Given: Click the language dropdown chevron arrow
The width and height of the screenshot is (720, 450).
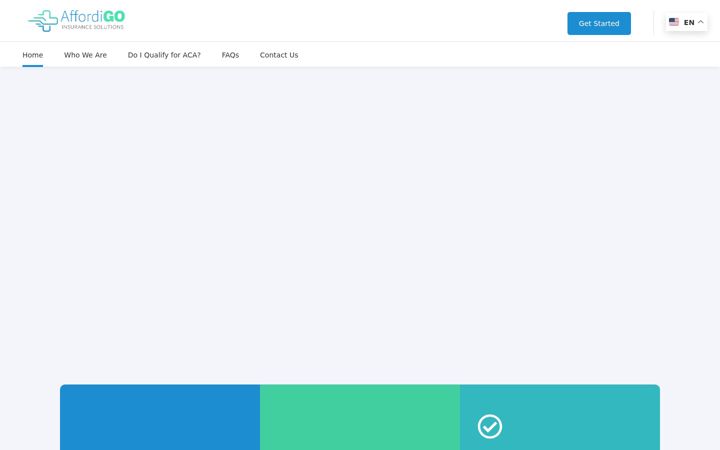Looking at the screenshot, I should 700,22.
